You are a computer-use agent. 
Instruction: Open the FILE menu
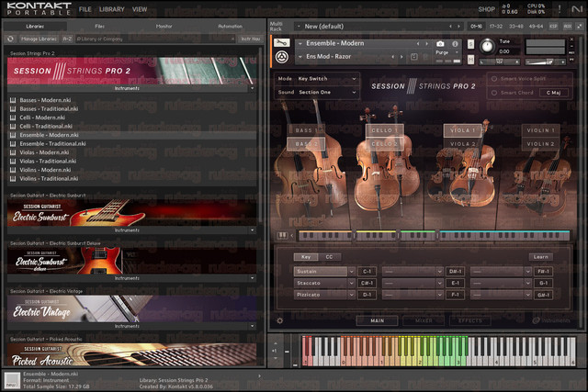85,9
